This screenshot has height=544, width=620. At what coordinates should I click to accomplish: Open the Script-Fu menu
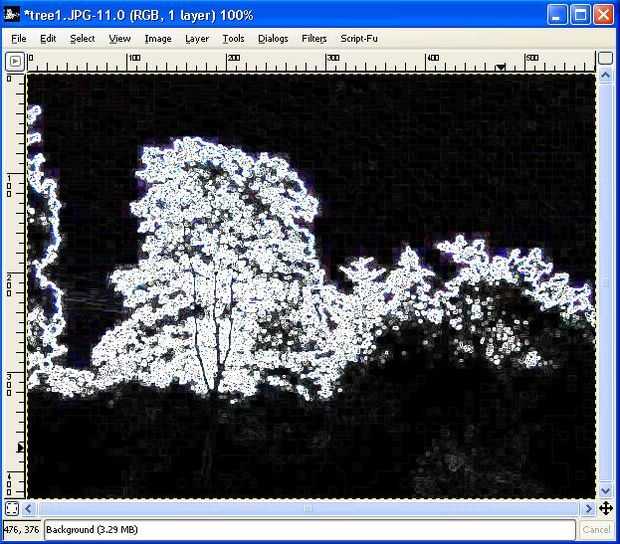[x=359, y=39]
